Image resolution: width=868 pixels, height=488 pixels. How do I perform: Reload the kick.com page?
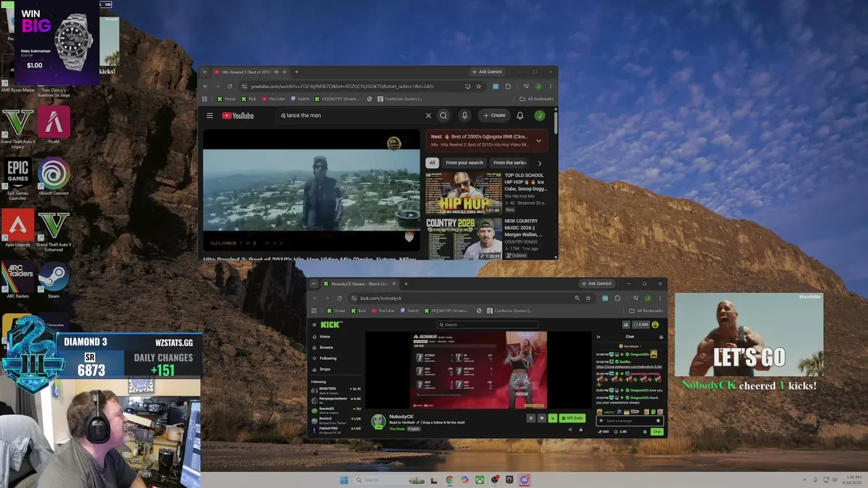pos(339,298)
